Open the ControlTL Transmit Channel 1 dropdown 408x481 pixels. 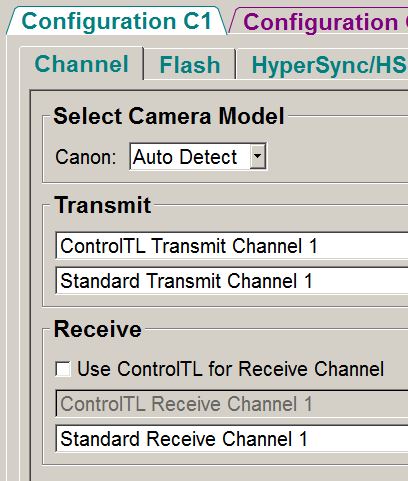pos(232,246)
